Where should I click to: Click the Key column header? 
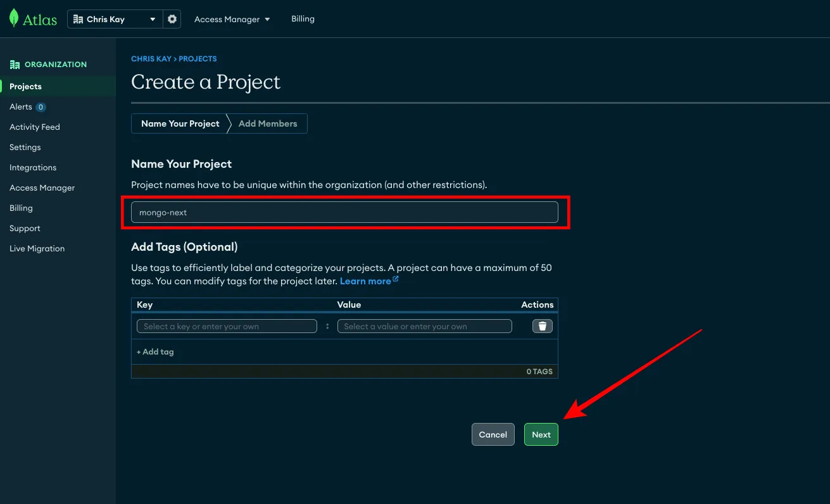145,305
